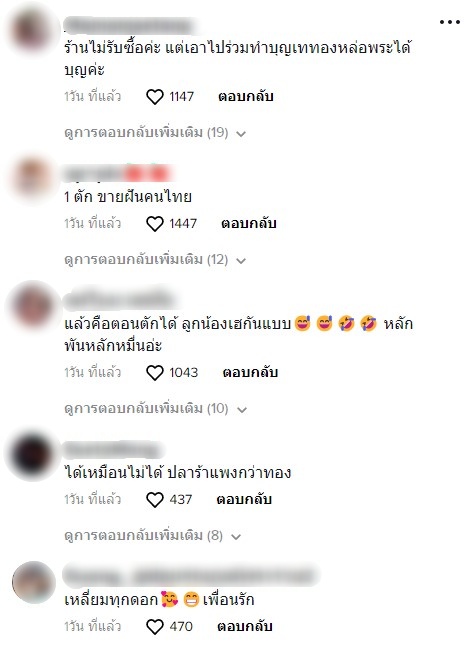465x652 pixels.
Task: Open the first commenter's profile picture
Action: 33,31
